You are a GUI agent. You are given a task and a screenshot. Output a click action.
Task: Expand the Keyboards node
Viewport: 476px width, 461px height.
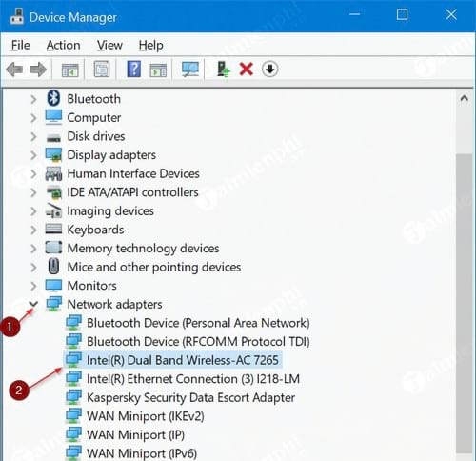point(33,230)
